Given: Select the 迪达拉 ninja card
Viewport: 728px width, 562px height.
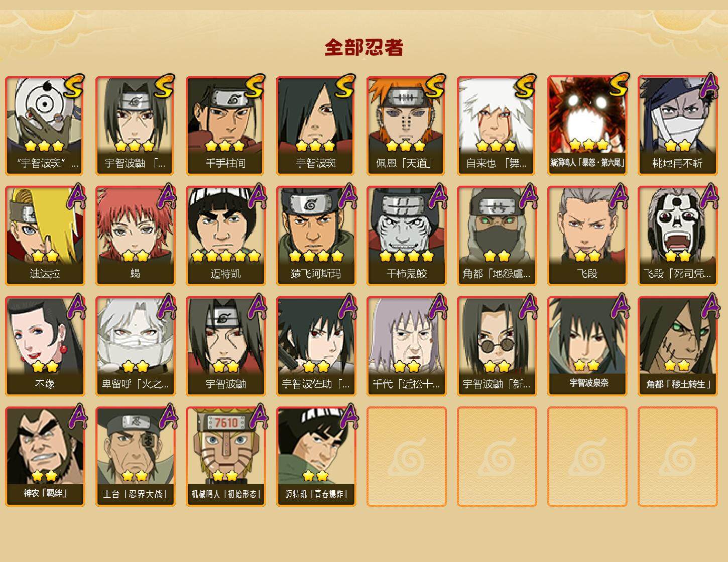Looking at the screenshot, I should (45, 236).
